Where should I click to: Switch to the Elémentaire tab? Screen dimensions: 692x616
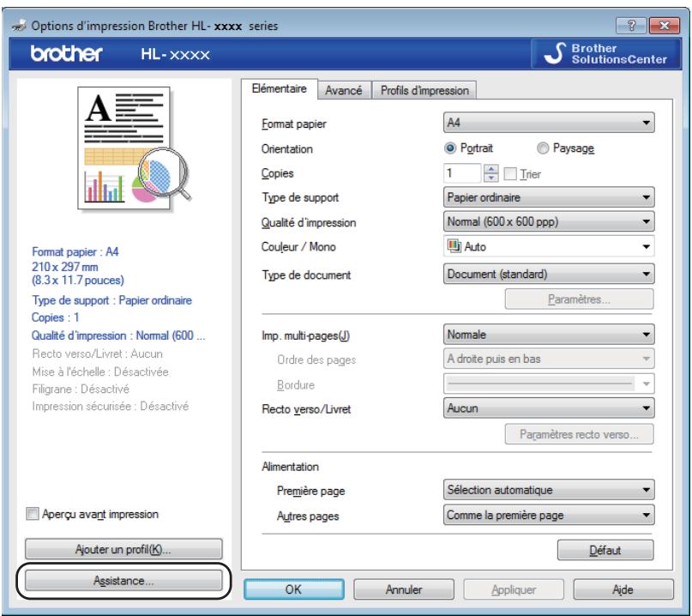[280, 88]
